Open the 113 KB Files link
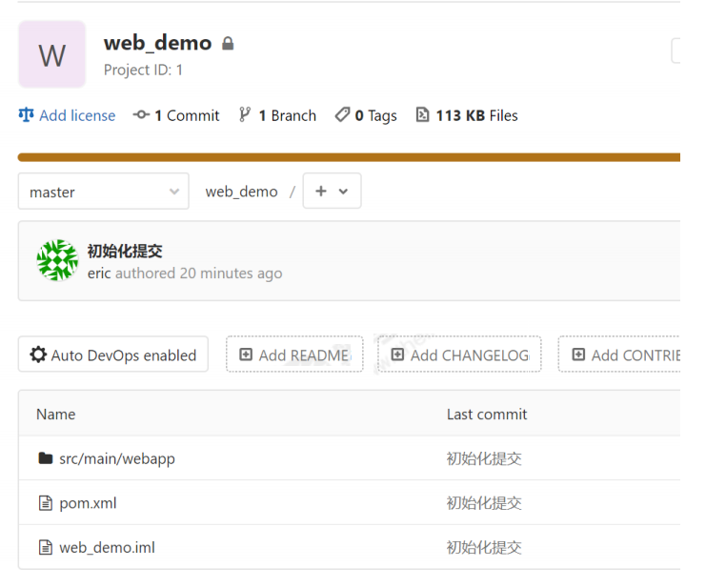706x588 pixels. tap(476, 115)
